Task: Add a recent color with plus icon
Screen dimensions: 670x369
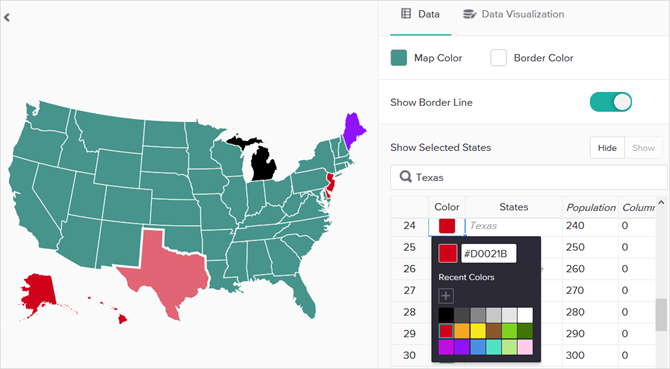Action: [x=446, y=296]
